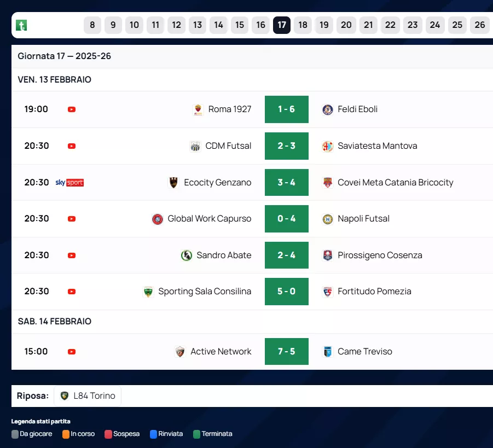Click the Sporting Sala Consilina crest
The height and width of the screenshot is (448, 493).
(x=148, y=292)
